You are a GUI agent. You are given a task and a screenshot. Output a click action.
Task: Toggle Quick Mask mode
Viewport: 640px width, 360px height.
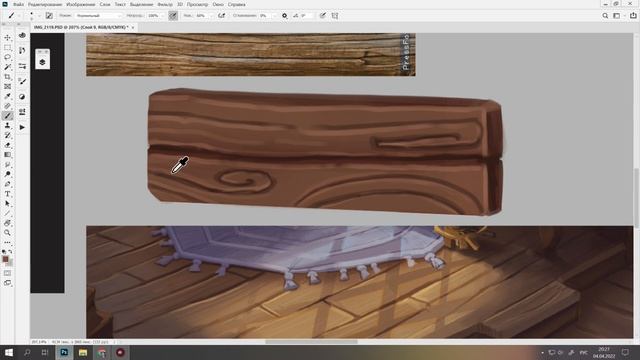click(7, 273)
